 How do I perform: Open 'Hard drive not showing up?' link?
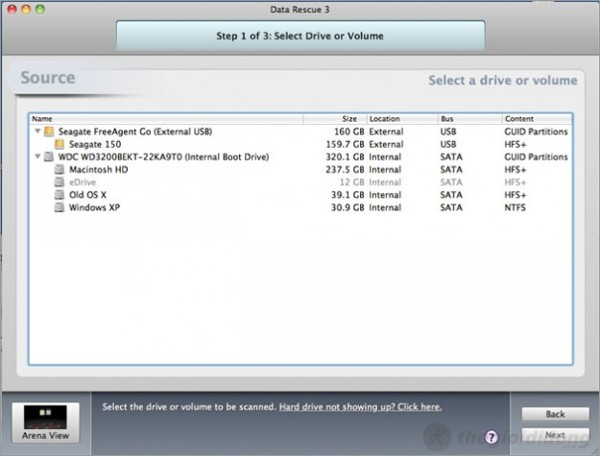360,407
